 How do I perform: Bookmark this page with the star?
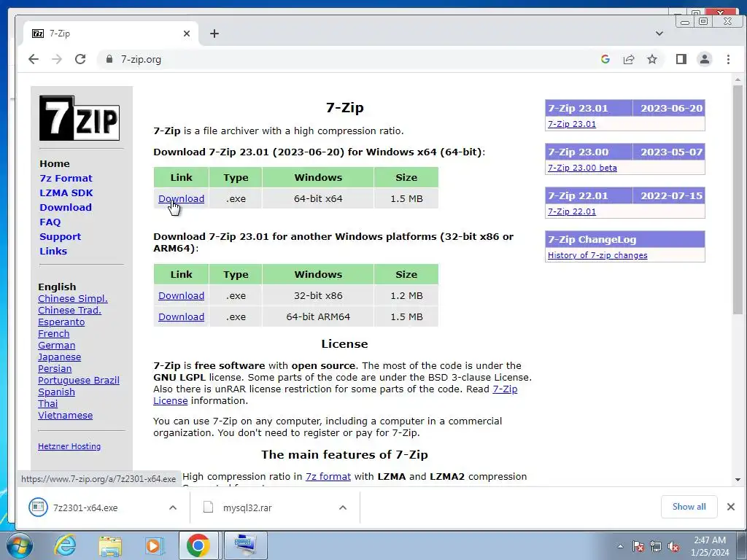tap(652, 59)
